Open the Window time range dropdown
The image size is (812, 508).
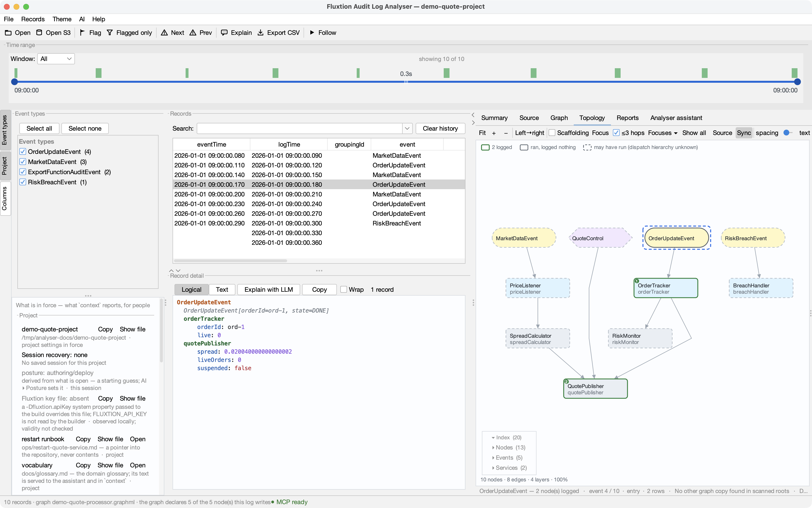pos(56,59)
